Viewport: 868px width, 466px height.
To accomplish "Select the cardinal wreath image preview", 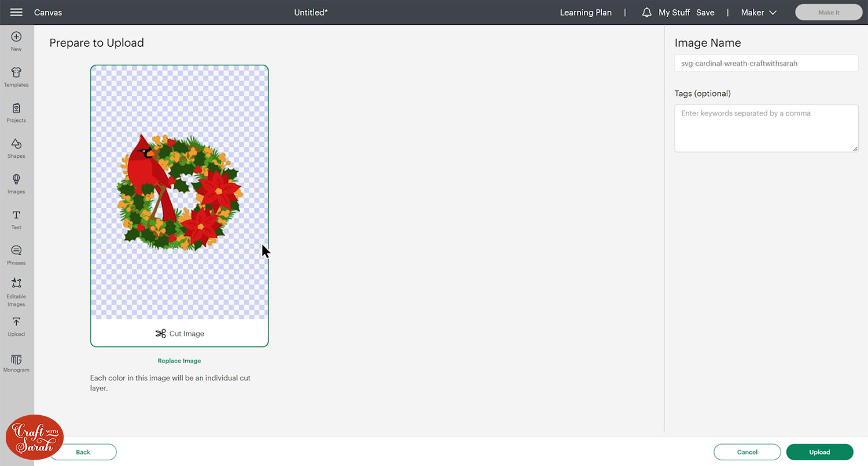I will pyautogui.click(x=179, y=193).
